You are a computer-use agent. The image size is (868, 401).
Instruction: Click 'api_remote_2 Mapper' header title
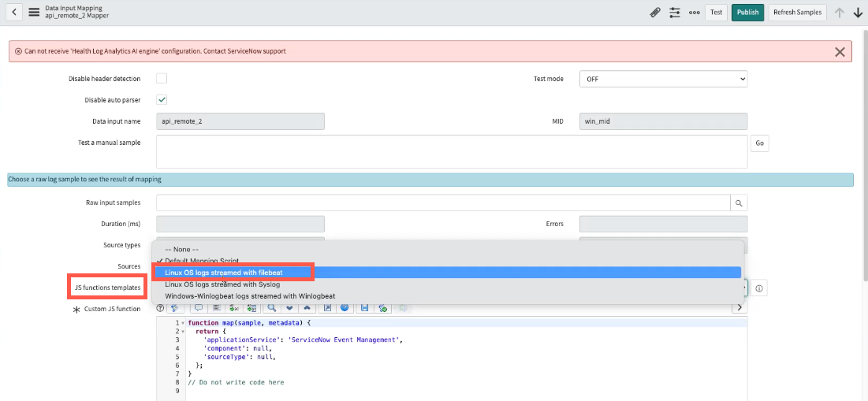click(77, 16)
